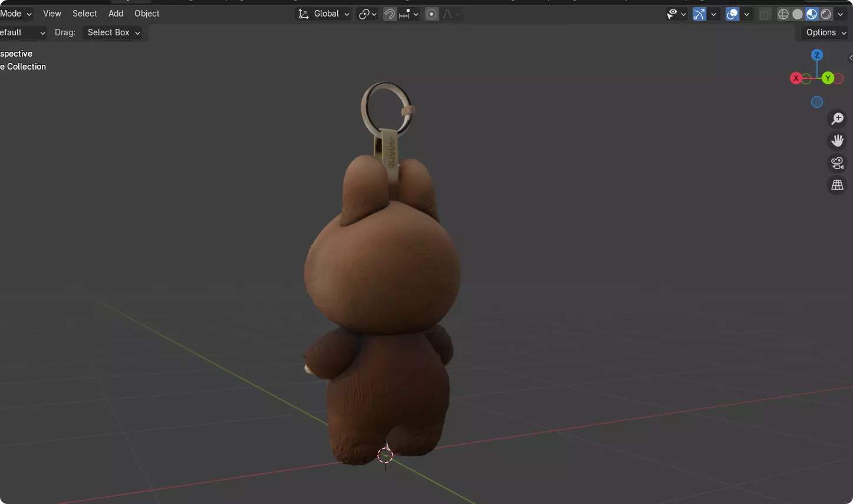Image resolution: width=853 pixels, height=504 pixels.
Task: Expand the overlays options arrow
Action: [747, 14]
